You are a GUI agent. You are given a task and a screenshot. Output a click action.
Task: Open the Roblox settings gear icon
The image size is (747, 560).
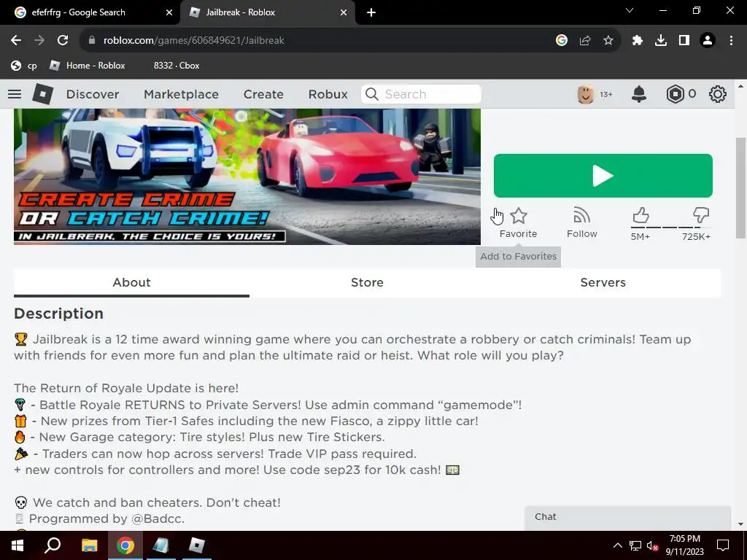pyautogui.click(x=718, y=94)
